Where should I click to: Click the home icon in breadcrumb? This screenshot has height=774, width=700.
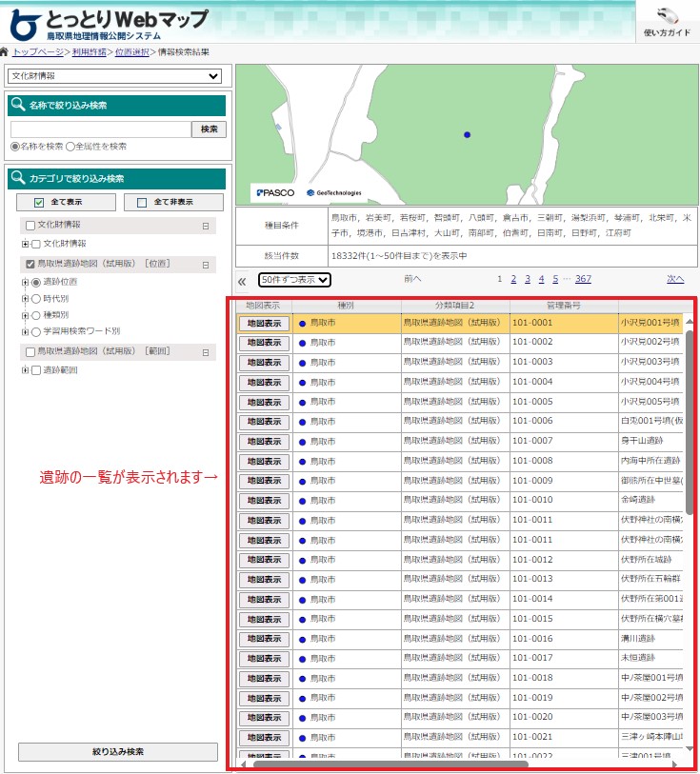pyautogui.click(x=5, y=51)
